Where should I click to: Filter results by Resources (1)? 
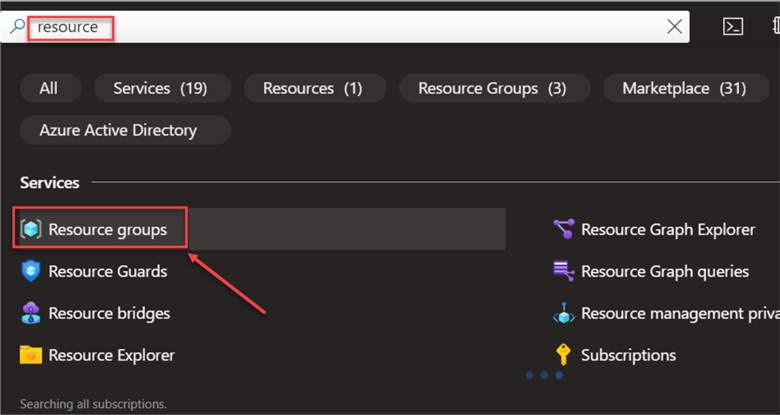[x=312, y=88]
